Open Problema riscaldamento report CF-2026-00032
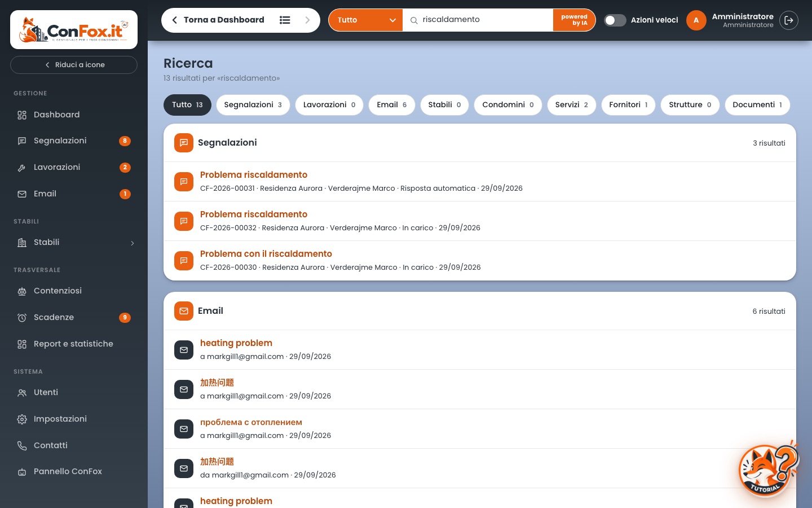 pyautogui.click(x=480, y=221)
